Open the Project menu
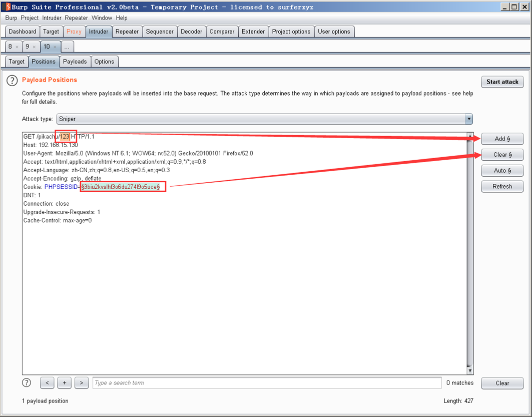Image resolution: width=532 pixels, height=417 pixels. point(30,18)
